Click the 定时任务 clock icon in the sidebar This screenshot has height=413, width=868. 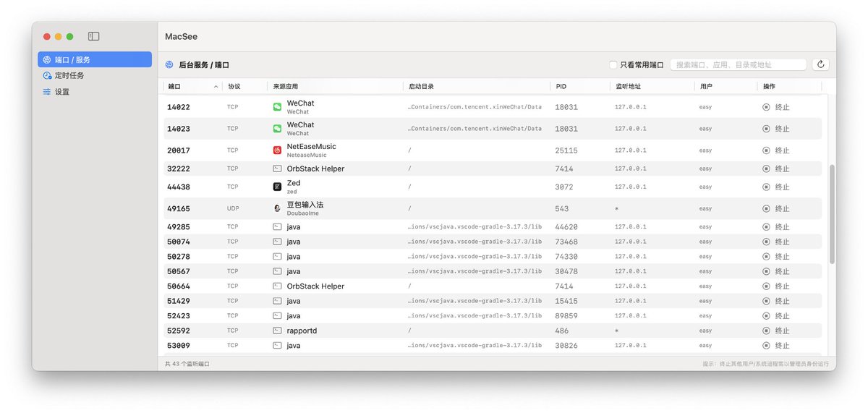tap(47, 75)
